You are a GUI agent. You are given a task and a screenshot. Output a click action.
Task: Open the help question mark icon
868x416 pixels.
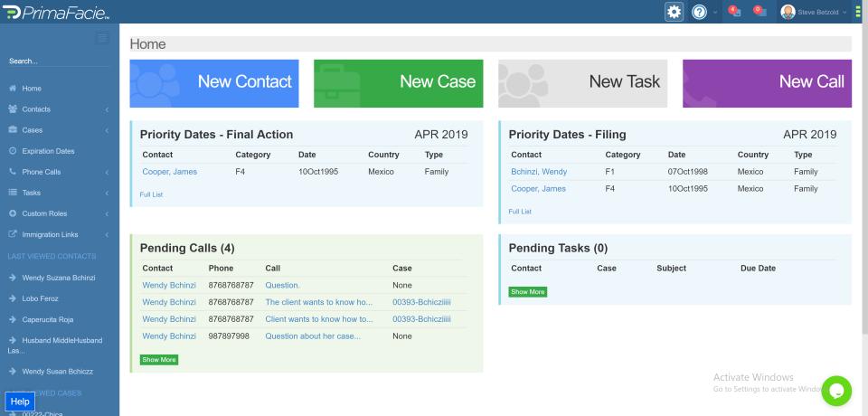pyautogui.click(x=699, y=12)
